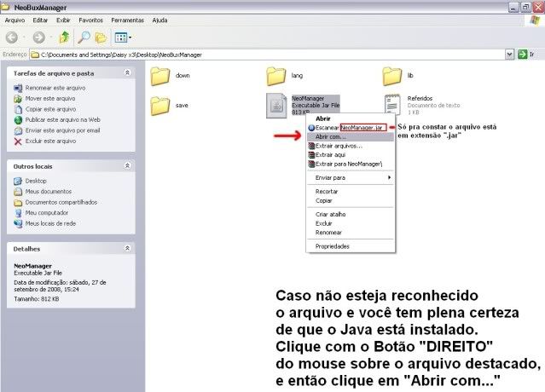Show the Folders pane
545x392 pixels.
tap(101, 37)
